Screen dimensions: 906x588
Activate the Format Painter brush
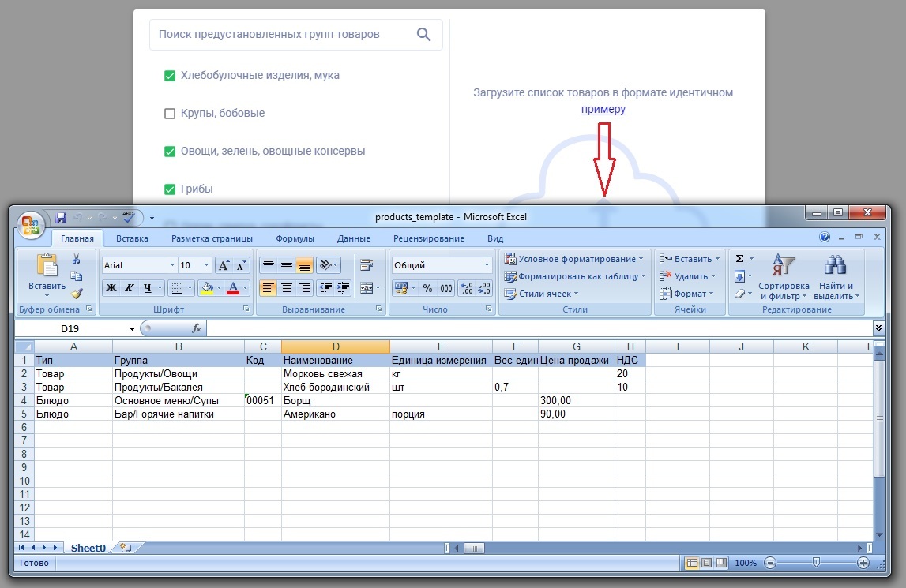[77, 294]
